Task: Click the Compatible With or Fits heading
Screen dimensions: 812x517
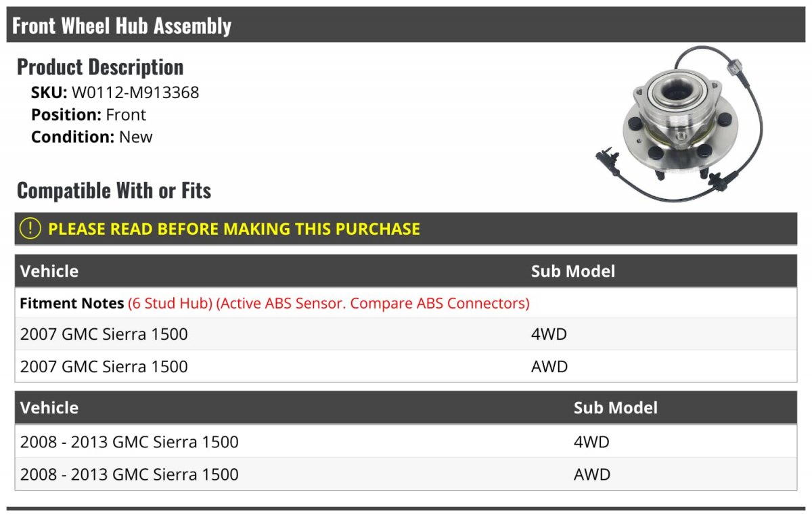Action: 114,191
